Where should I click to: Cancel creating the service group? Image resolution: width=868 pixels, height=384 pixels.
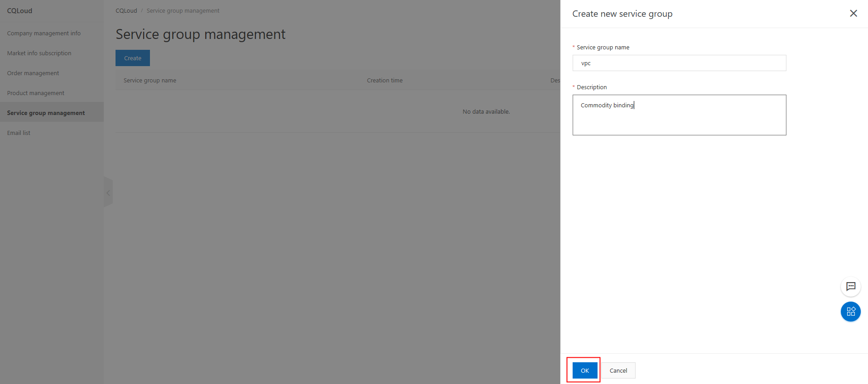point(618,370)
